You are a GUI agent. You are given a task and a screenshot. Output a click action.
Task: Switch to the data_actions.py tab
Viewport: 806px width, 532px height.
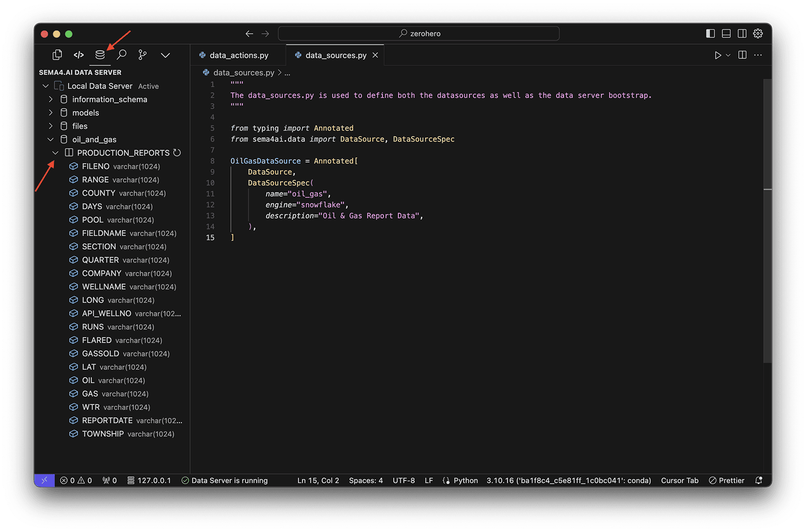click(x=238, y=55)
